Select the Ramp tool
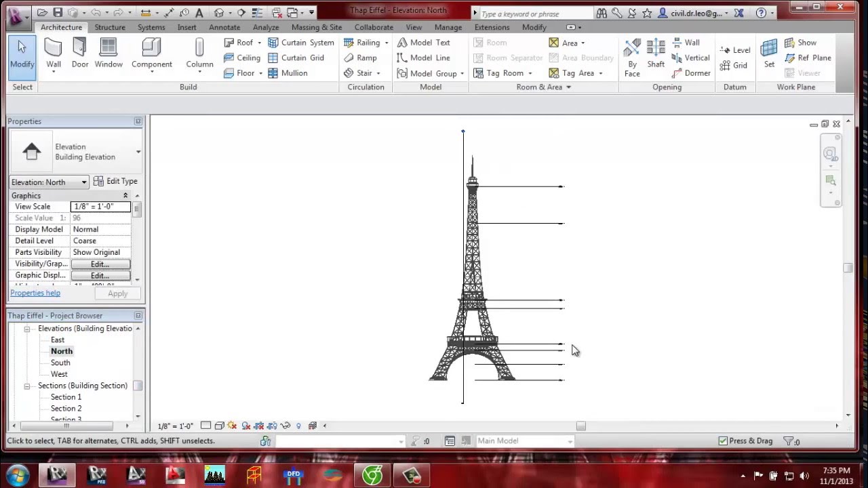 (359, 58)
